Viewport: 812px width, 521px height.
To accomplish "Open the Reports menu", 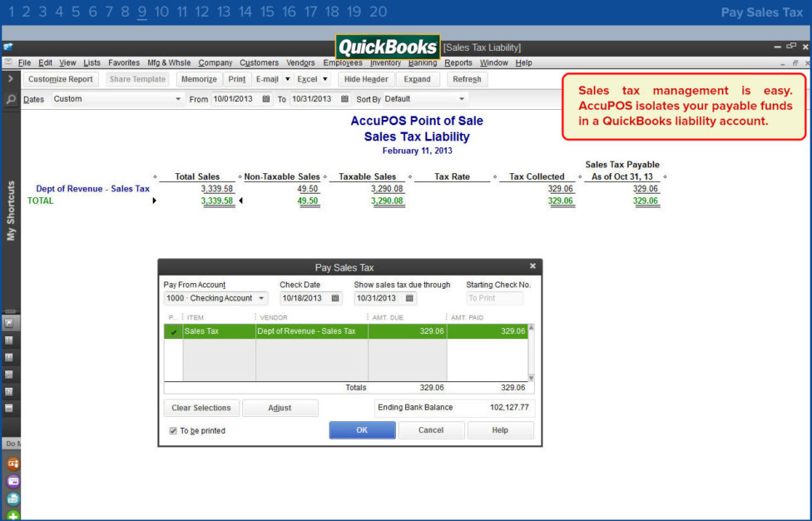I will (x=458, y=62).
